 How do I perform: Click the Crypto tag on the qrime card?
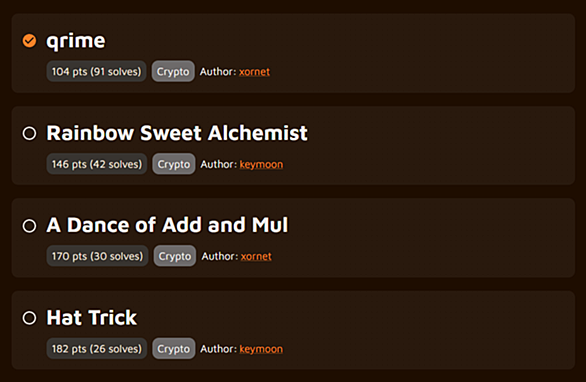[173, 71]
